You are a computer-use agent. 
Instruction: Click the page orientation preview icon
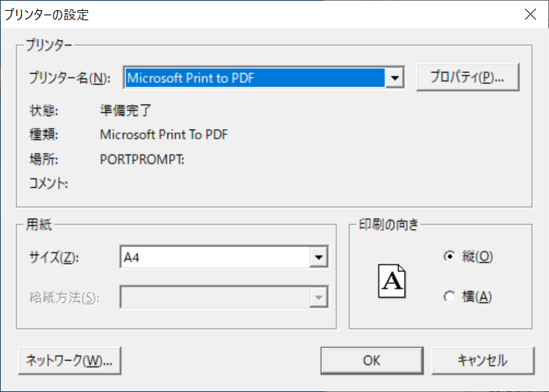pos(392,281)
